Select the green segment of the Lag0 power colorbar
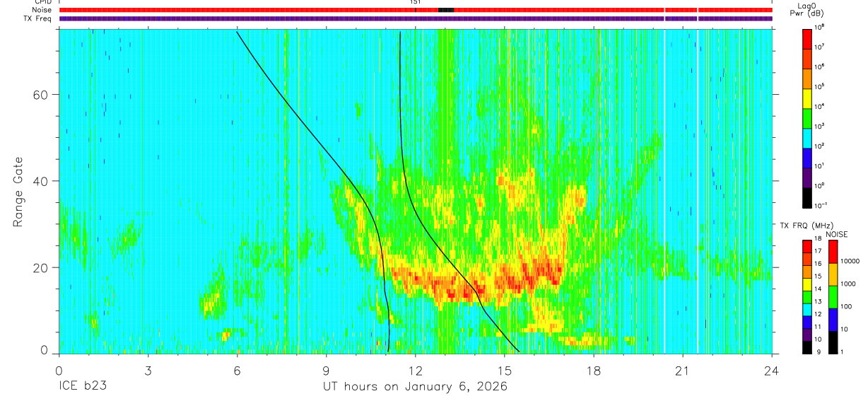This screenshot has height=401, width=868. pyautogui.click(x=807, y=117)
